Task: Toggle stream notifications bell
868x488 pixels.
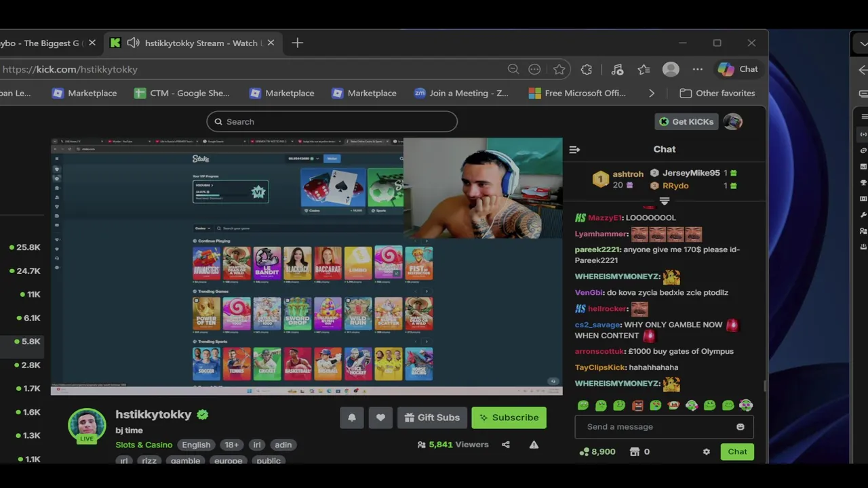Action: [351, 418]
